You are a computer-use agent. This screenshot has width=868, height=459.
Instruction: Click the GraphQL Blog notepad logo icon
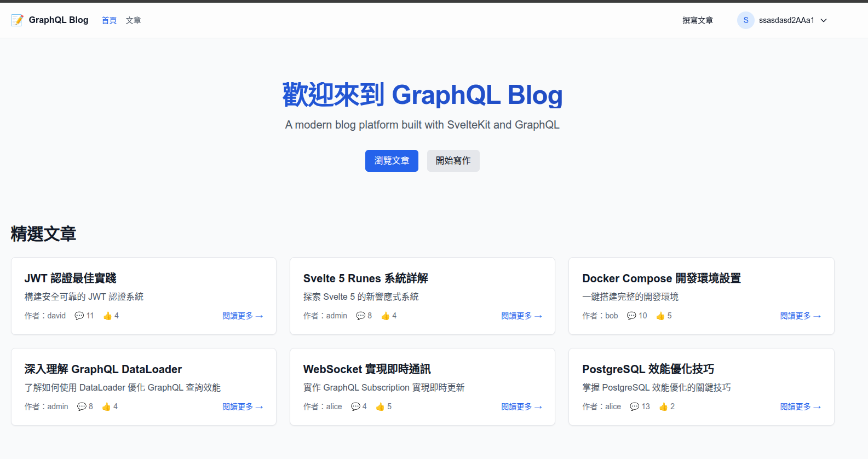point(18,20)
